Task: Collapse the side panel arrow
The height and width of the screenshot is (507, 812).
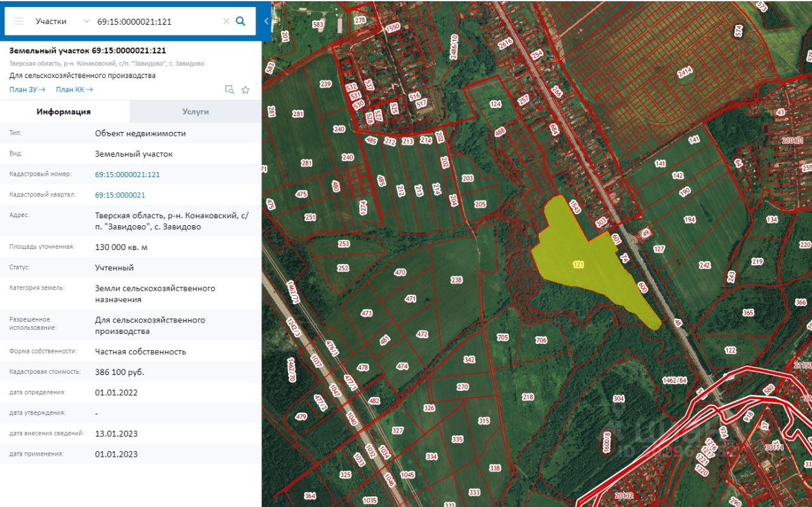Action: tap(266, 21)
